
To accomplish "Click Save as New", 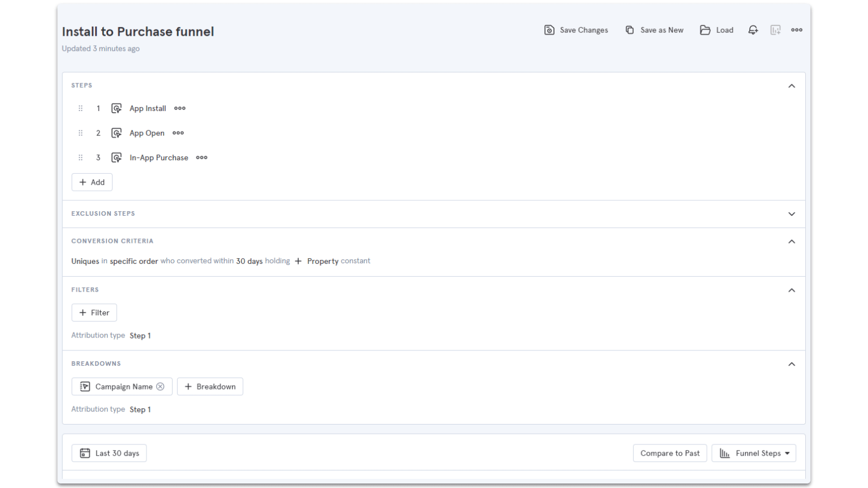I will click(654, 30).
